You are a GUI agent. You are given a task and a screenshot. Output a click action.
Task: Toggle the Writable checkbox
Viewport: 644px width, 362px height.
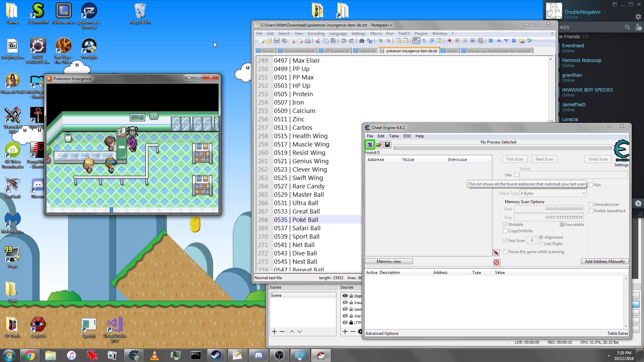click(505, 225)
